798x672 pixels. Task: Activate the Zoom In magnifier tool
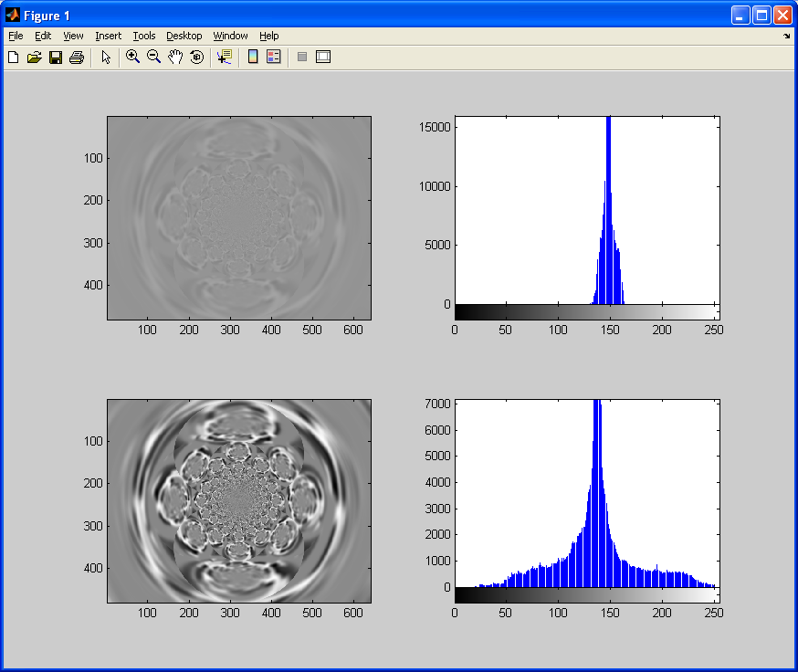[x=132, y=57]
